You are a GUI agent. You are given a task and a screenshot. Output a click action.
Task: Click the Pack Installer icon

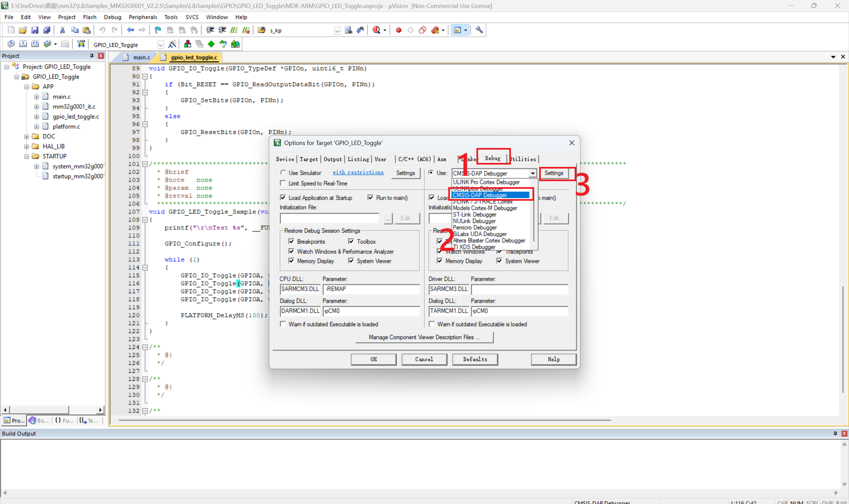point(235,44)
